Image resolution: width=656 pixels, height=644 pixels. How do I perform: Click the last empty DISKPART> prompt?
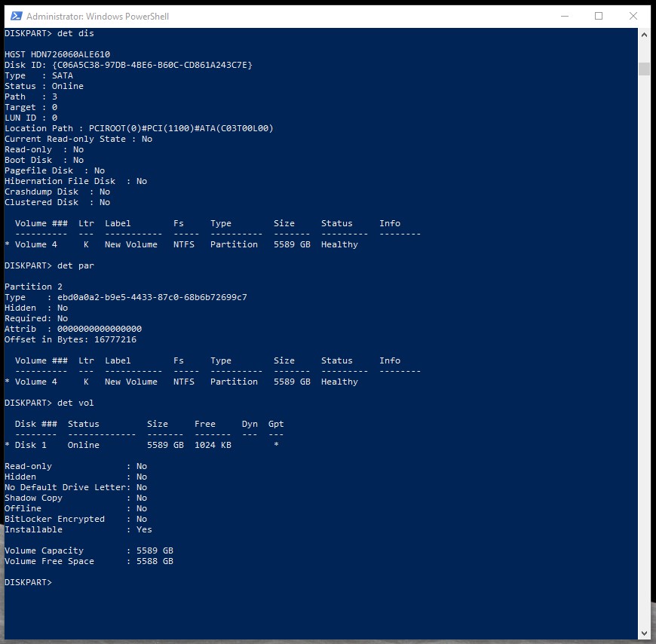coord(29,582)
